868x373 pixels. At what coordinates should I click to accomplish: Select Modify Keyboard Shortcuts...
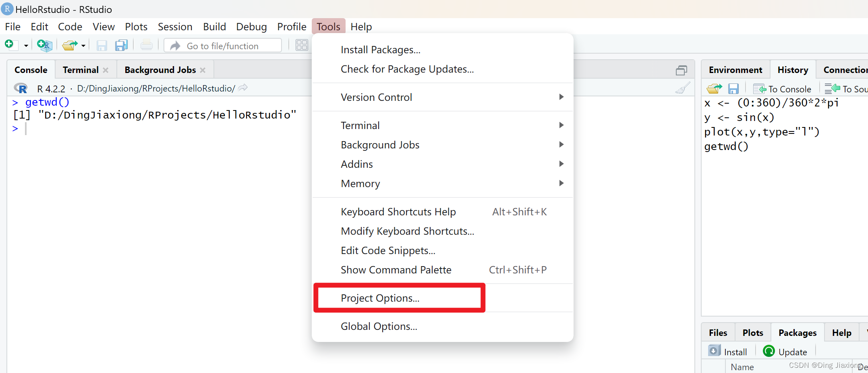442,231
